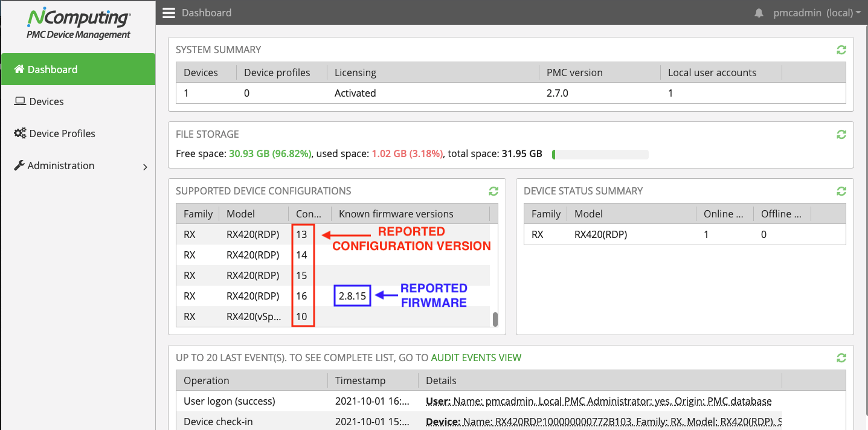868x430 pixels.
Task: Open the pmcadmin (local) user dropdown
Action: point(817,13)
